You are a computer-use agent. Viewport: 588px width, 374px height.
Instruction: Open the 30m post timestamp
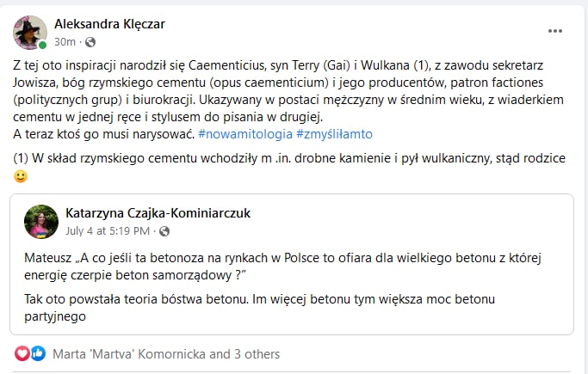pos(65,42)
